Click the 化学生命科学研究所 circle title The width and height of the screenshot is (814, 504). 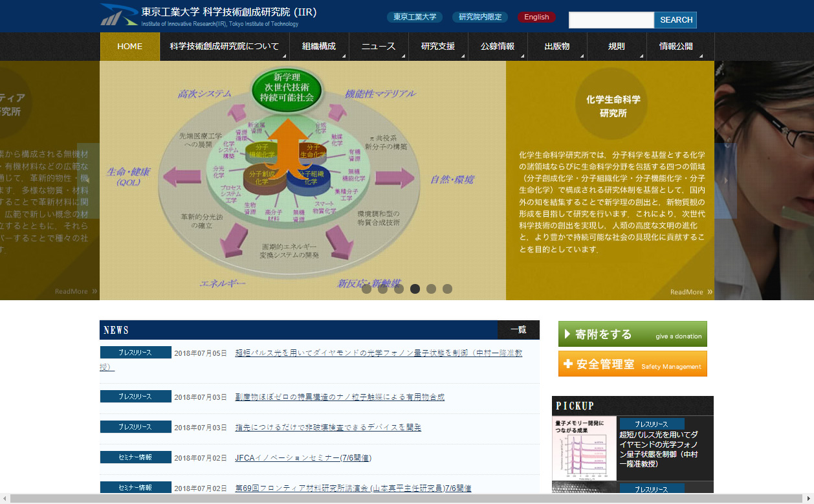point(611,104)
